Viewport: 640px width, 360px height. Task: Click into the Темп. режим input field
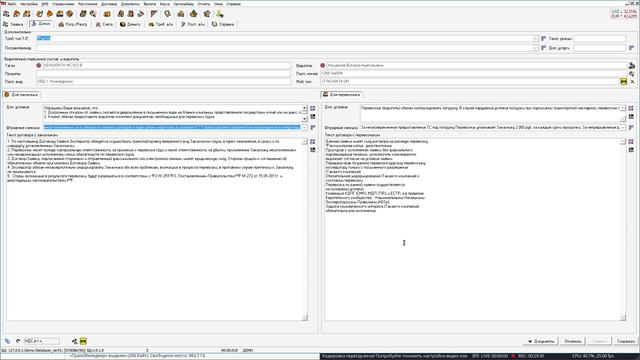point(600,38)
